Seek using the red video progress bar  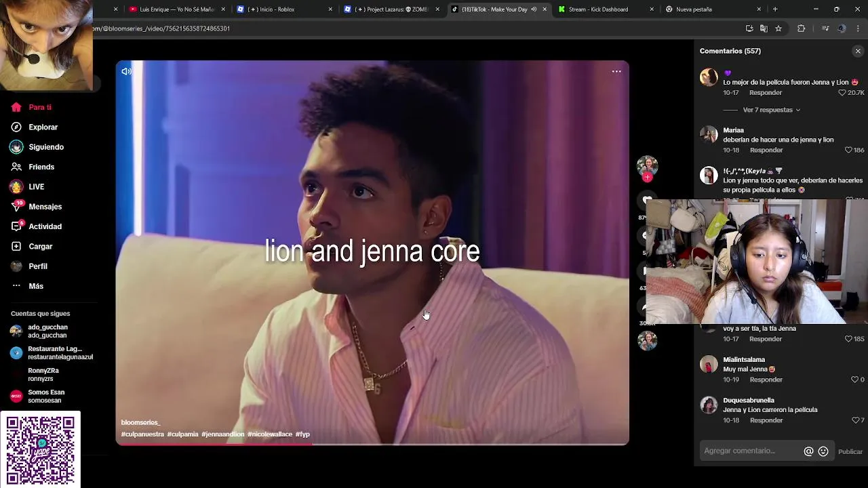[372, 444]
